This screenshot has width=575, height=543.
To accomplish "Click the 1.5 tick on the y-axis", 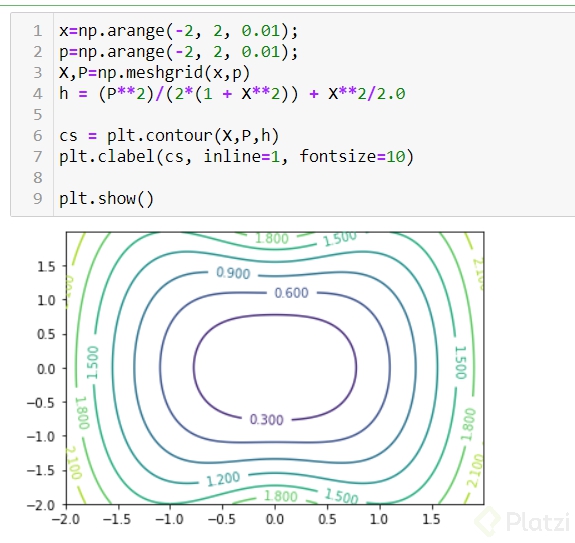I will click(46, 267).
